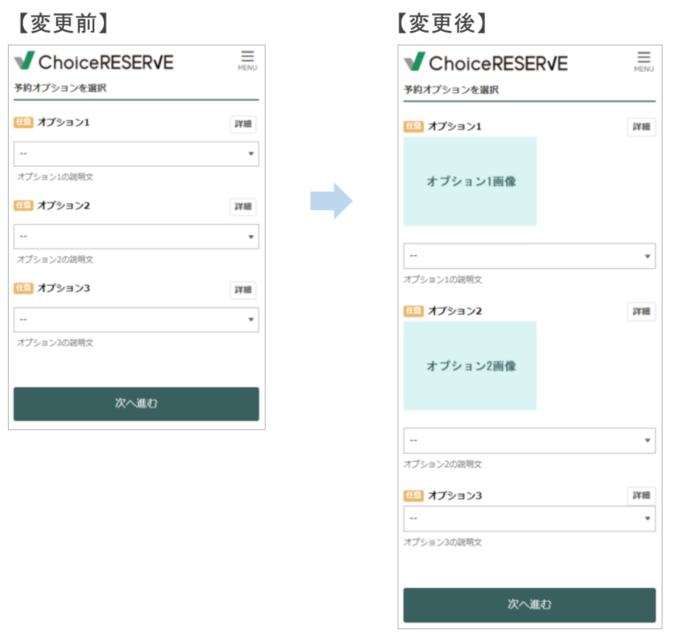Click the orange 任意 badge beside オプション3 in after screen
This screenshot has height=636, width=673.
point(414,496)
